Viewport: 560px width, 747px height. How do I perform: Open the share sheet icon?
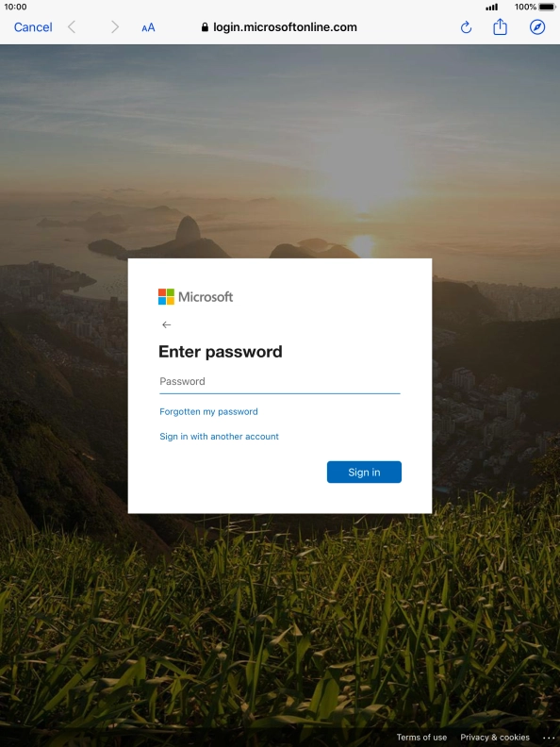coord(500,27)
